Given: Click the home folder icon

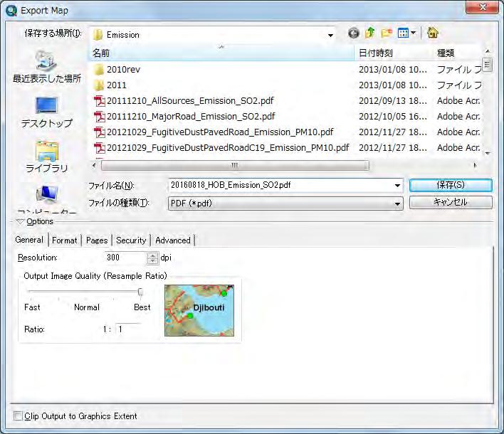Looking at the screenshot, I should click(433, 33).
